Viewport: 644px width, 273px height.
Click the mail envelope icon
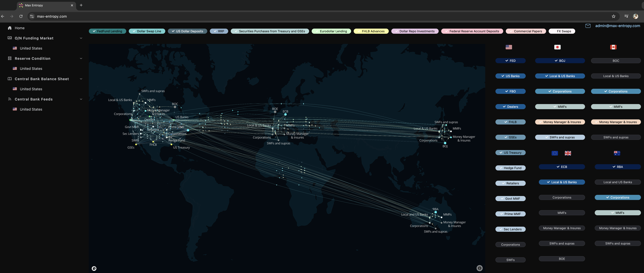click(588, 26)
